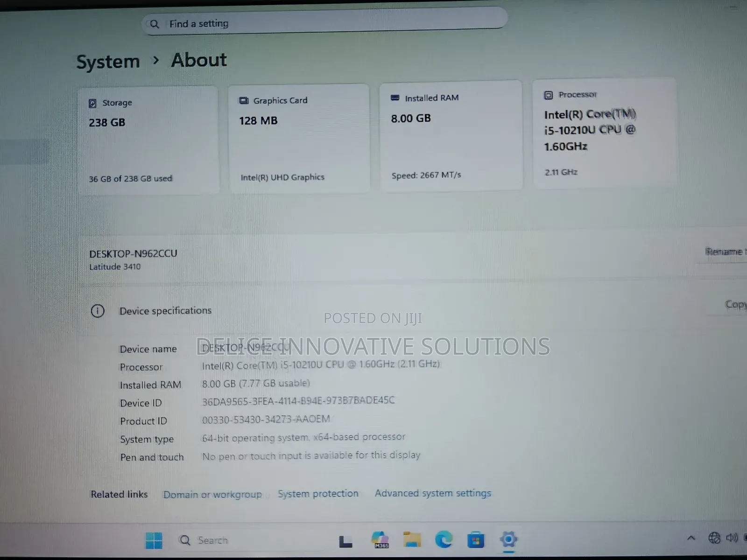Open the Installed RAM 8.00 GB card
Viewport: 747px width, 560px height.
[451, 135]
